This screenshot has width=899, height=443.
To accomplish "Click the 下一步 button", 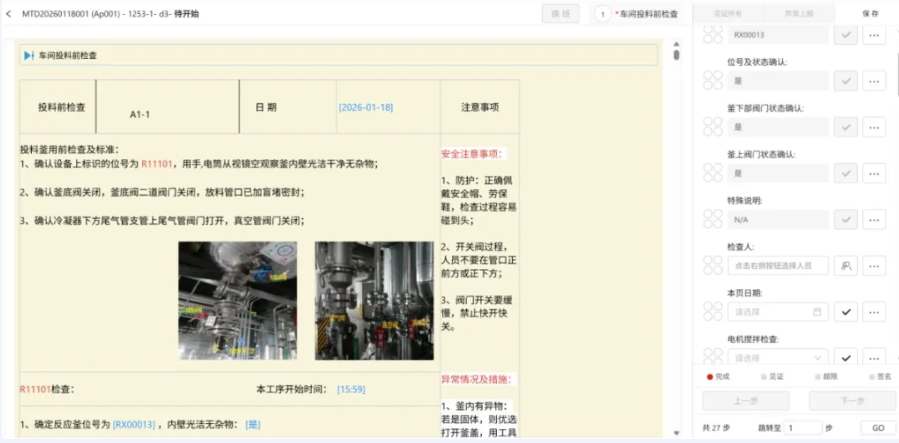I will coord(851,401).
